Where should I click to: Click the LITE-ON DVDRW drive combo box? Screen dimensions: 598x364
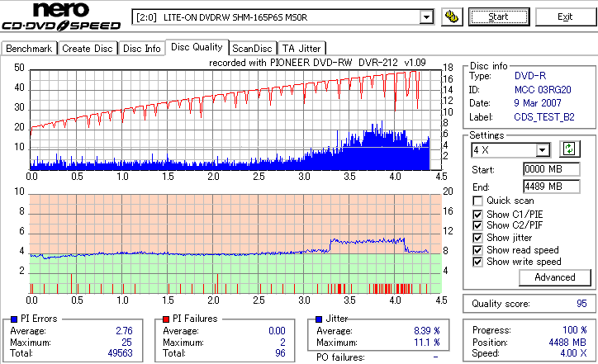(x=283, y=17)
